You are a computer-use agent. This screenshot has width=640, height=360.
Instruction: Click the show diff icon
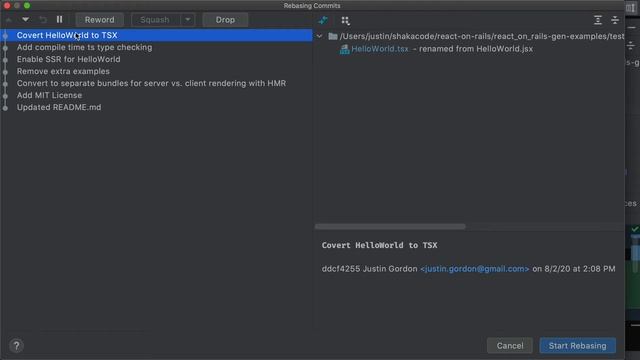(323, 20)
